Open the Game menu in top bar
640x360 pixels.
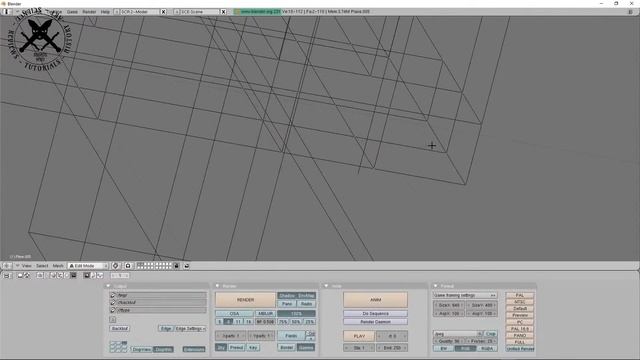[72, 12]
